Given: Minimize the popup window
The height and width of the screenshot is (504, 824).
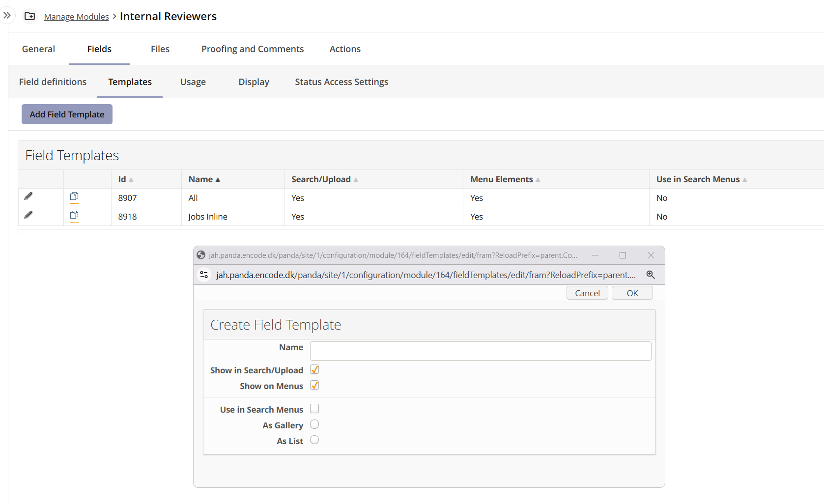Looking at the screenshot, I should [595, 255].
